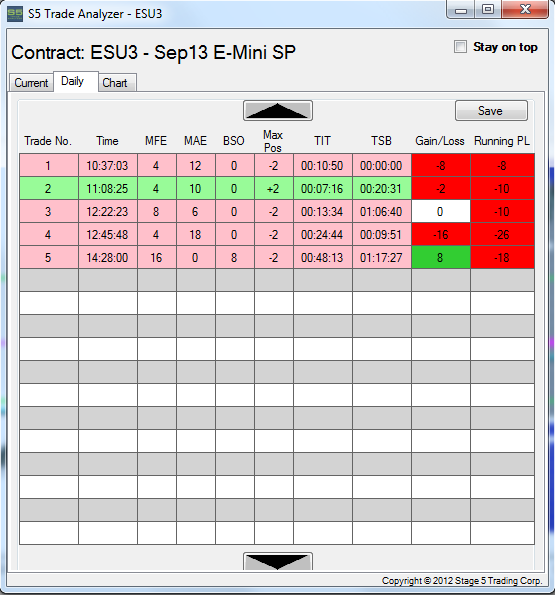
Task: Select the time cell 14:28:00
Action: [108, 257]
